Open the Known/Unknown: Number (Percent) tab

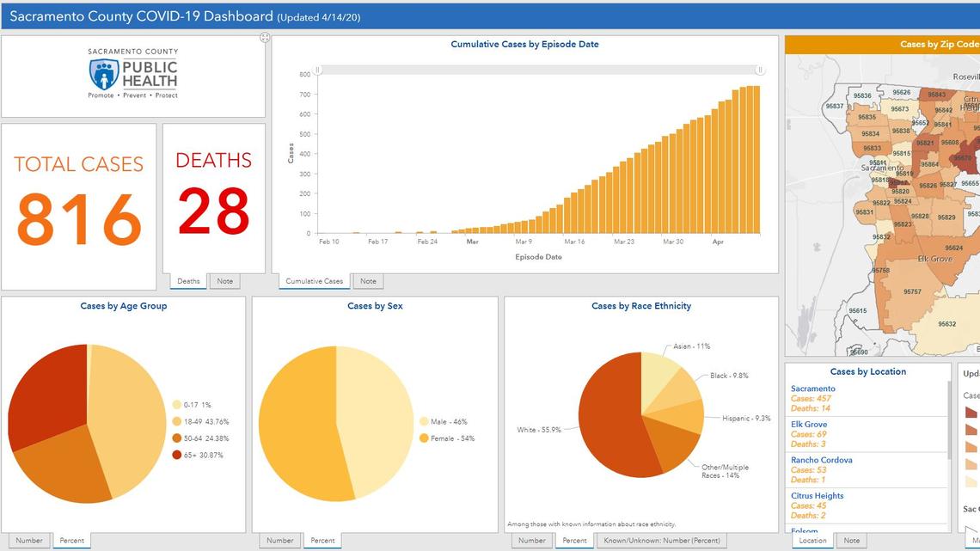(x=662, y=540)
